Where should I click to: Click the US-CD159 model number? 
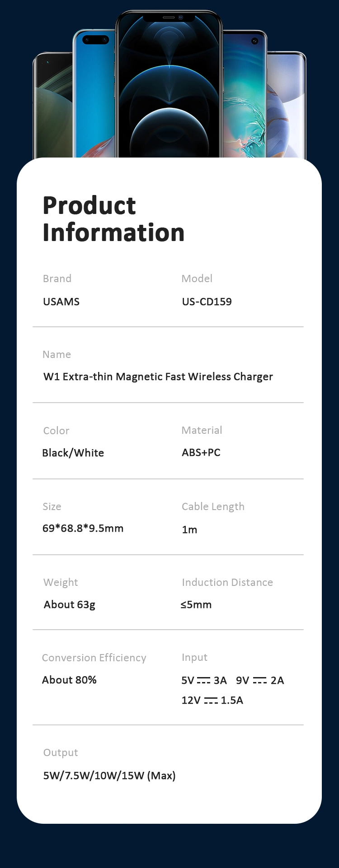(207, 302)
